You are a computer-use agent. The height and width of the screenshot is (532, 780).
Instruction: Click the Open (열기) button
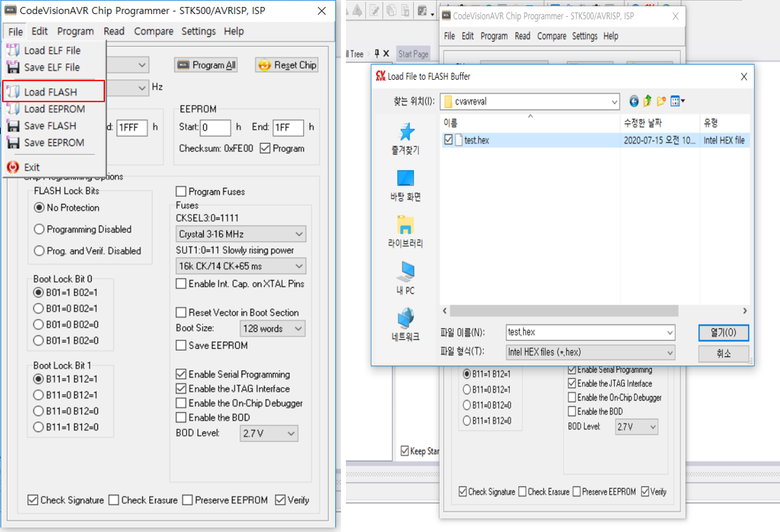click(x=723, y=332)
